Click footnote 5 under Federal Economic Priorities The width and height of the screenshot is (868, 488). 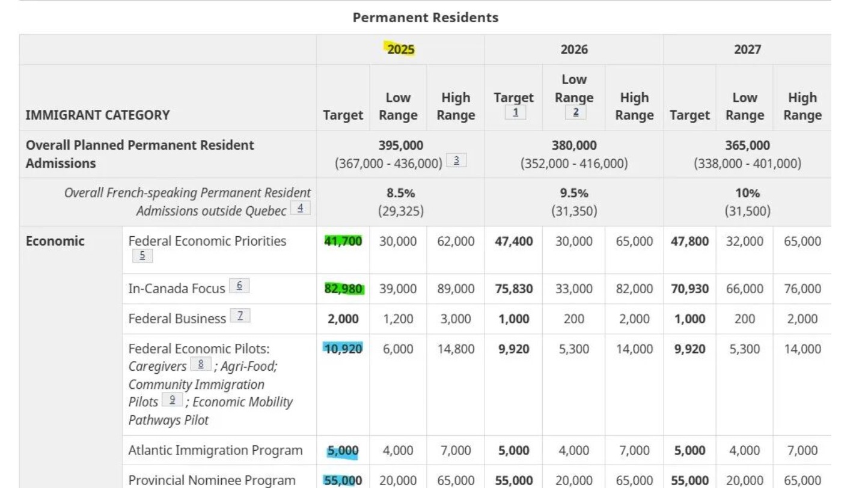[142, 256]
